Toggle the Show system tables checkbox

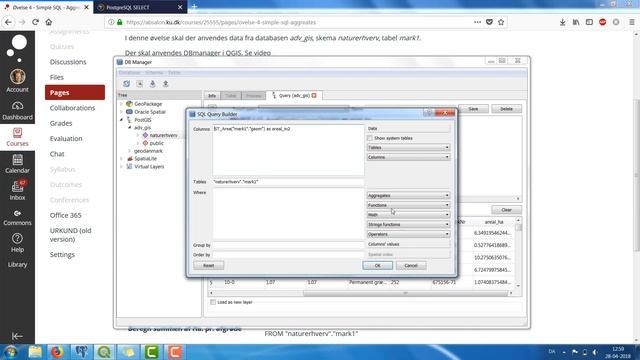click(x=370, y=138)
